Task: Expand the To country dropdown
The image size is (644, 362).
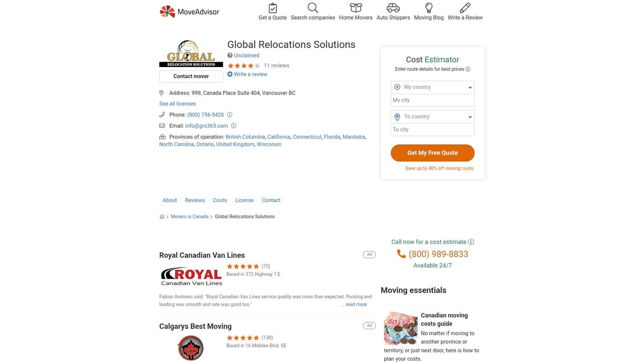Action: tap(433, 116)
